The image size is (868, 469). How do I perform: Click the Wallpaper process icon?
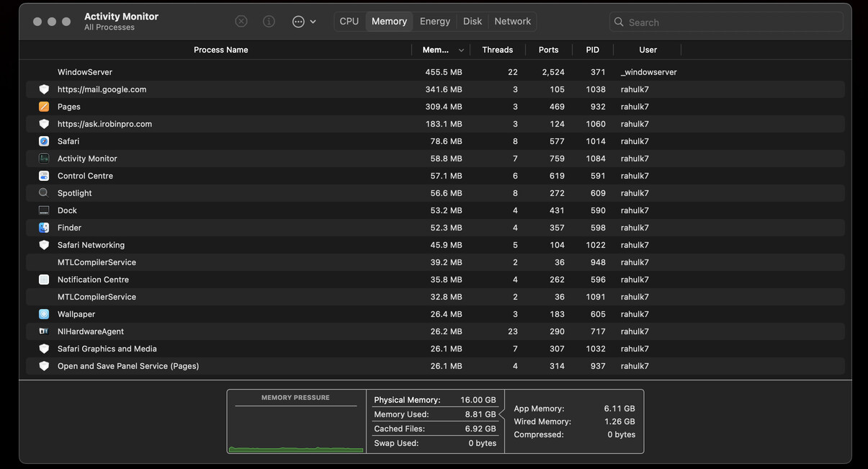click(44, 314)
